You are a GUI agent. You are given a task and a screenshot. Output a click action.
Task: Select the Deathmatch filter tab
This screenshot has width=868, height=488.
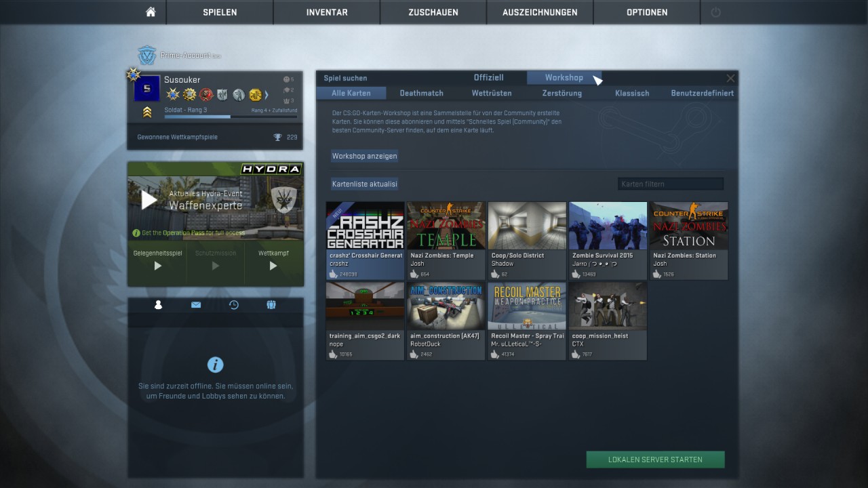(422, 93)
